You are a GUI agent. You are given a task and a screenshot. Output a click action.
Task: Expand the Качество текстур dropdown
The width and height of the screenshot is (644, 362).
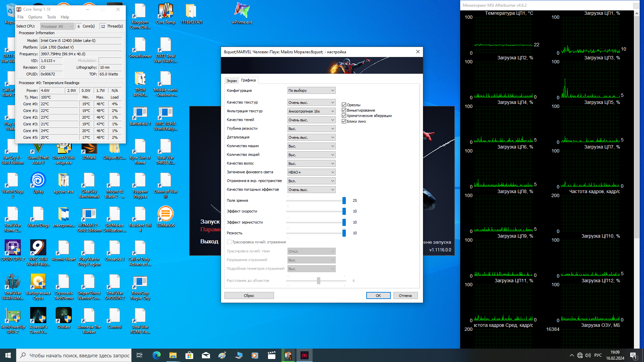(311, 103)
